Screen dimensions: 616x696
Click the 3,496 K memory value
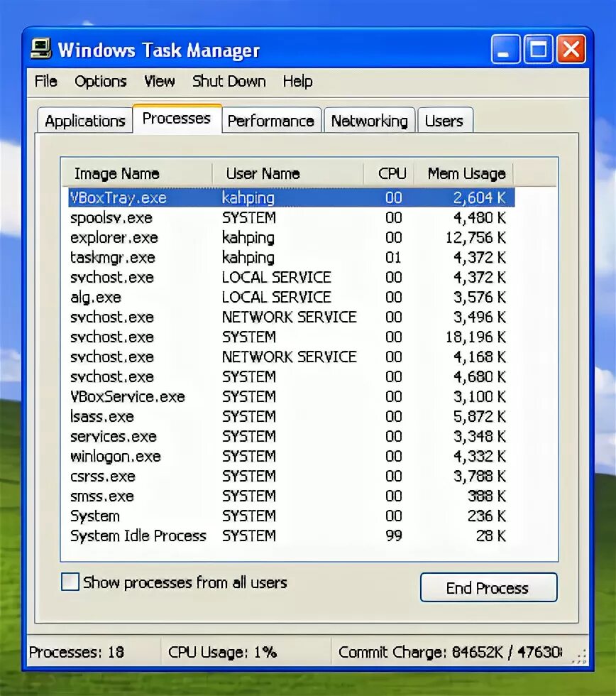click(480, 317)
